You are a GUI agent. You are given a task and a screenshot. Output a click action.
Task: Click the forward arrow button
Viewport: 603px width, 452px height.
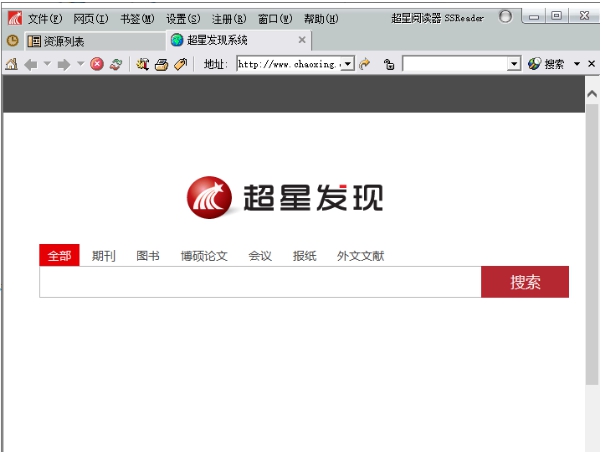pyautogui.click(x=64, y=64)
